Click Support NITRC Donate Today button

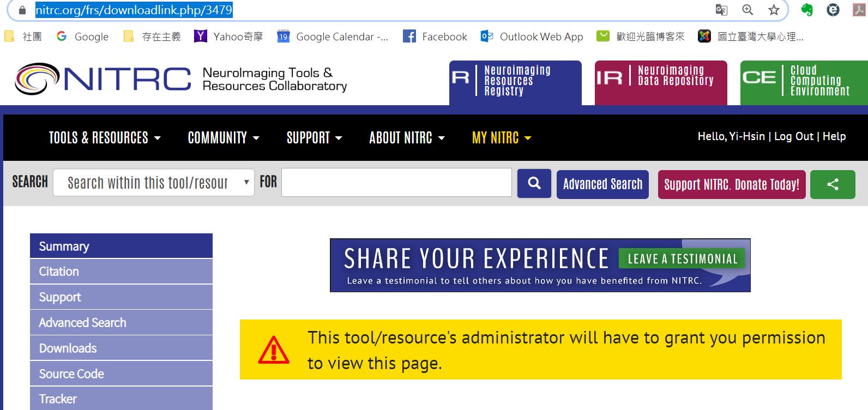pyautogui.click(x=731, y=184)
